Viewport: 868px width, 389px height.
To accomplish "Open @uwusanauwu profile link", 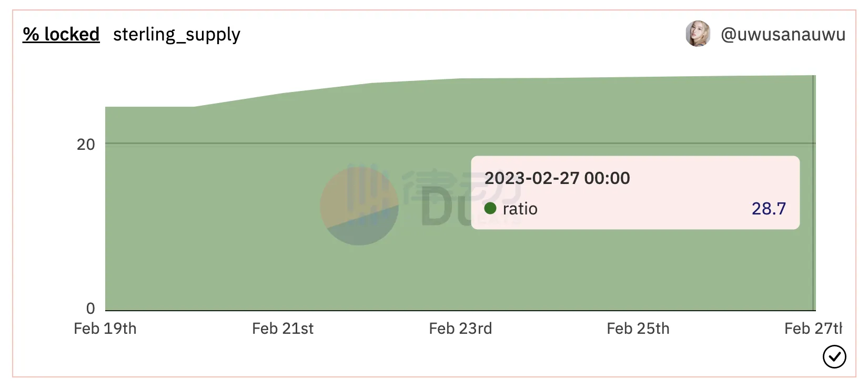I will pos(783,34).
